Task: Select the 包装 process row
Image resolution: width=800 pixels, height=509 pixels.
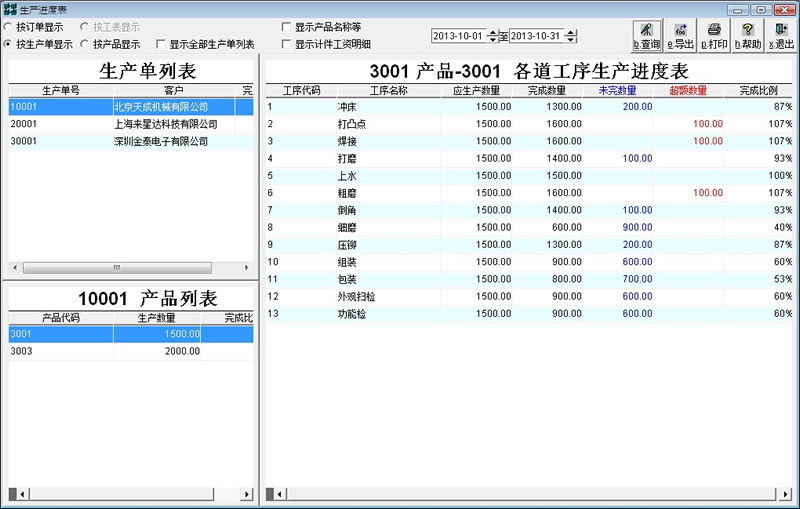Action: point(529,279)
